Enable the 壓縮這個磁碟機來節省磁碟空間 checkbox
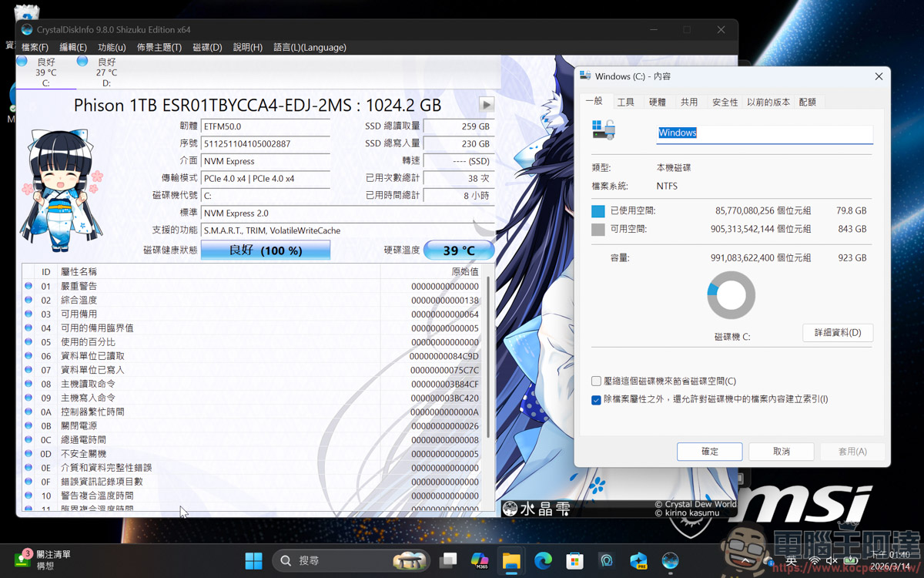This screenshot has width=924, height=578. coord(595,380)
